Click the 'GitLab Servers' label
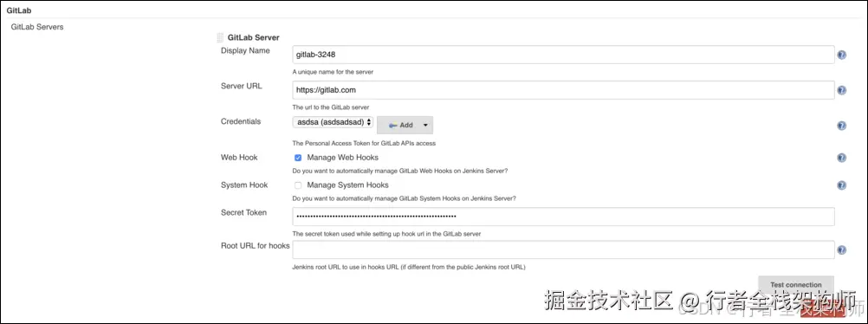 pyautogui.click(x=37, y=27)
